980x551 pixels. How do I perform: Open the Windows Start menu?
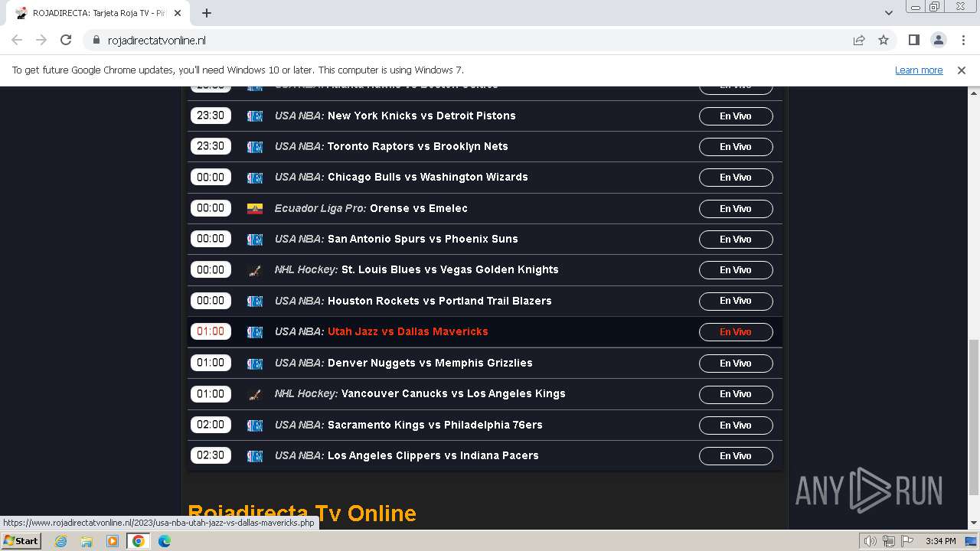(x=21, y=540)
